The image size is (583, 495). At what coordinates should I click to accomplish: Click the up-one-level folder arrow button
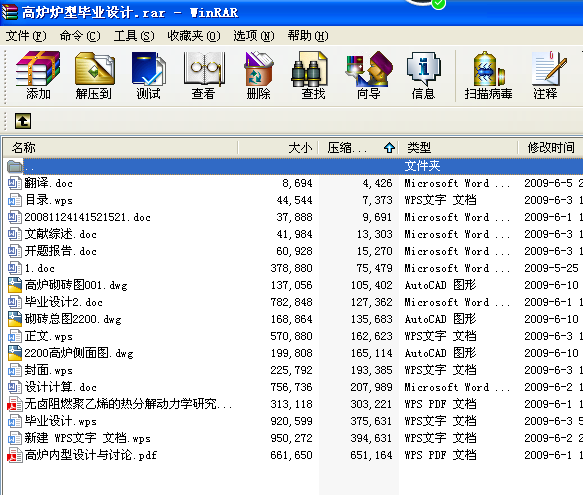point(23,121)
